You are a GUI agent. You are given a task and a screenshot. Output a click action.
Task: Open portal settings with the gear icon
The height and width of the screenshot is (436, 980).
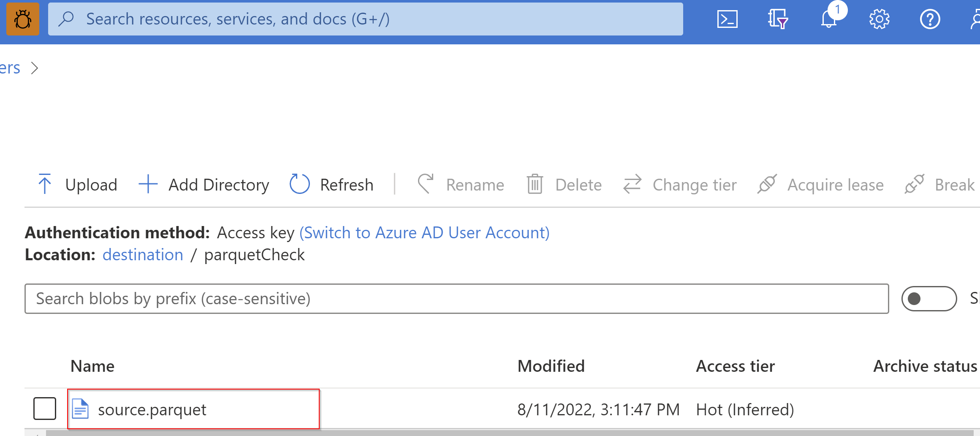pos(880,19)
